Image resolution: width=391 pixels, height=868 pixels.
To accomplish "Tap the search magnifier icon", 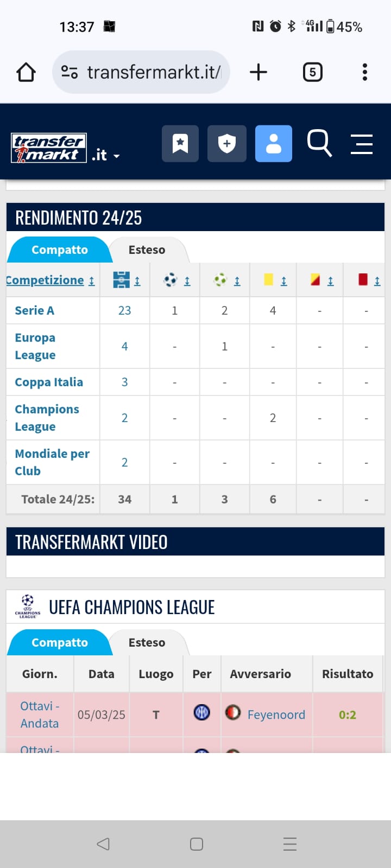I will coord(319,143).
